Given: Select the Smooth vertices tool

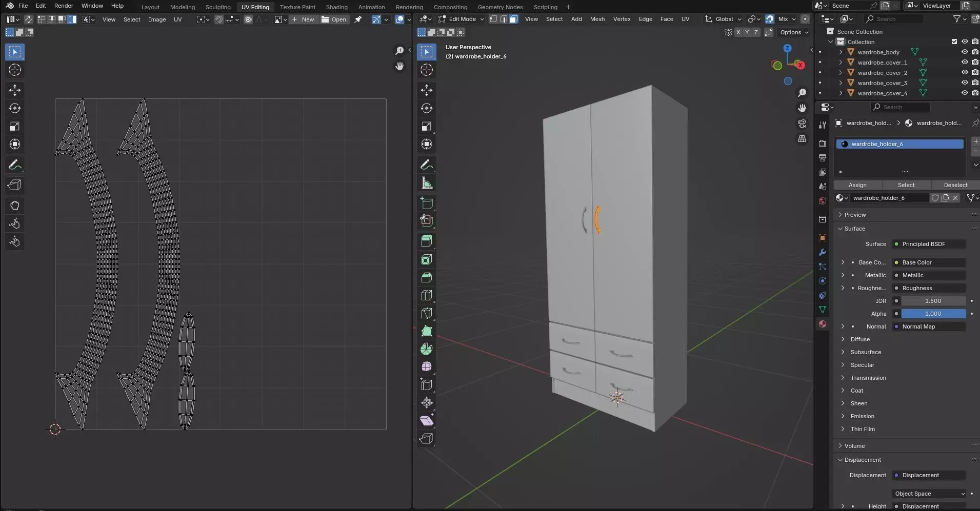Looking at the screenshot, I should pos(427,367).
